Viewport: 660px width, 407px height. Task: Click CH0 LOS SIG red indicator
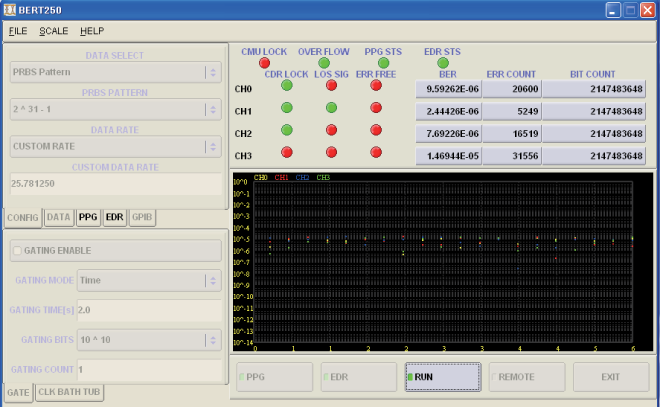[x=331, y=85]
